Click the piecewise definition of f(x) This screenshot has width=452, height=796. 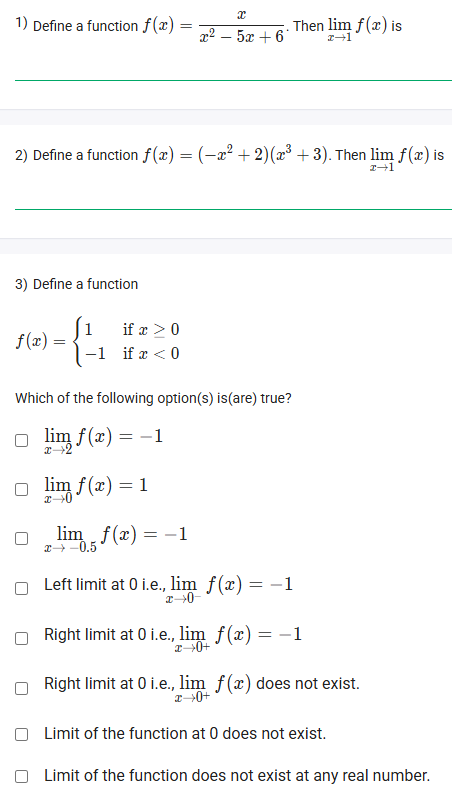98,341
